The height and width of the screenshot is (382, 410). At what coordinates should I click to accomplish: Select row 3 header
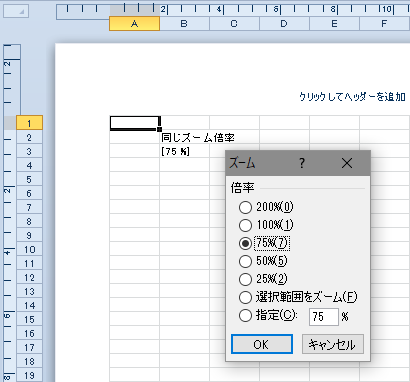(29, 151)
